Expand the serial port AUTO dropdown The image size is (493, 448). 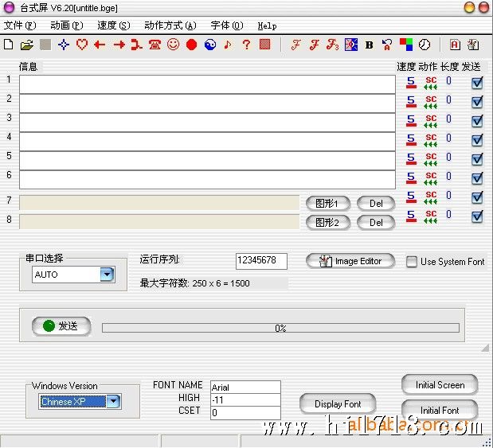point(107,275)
